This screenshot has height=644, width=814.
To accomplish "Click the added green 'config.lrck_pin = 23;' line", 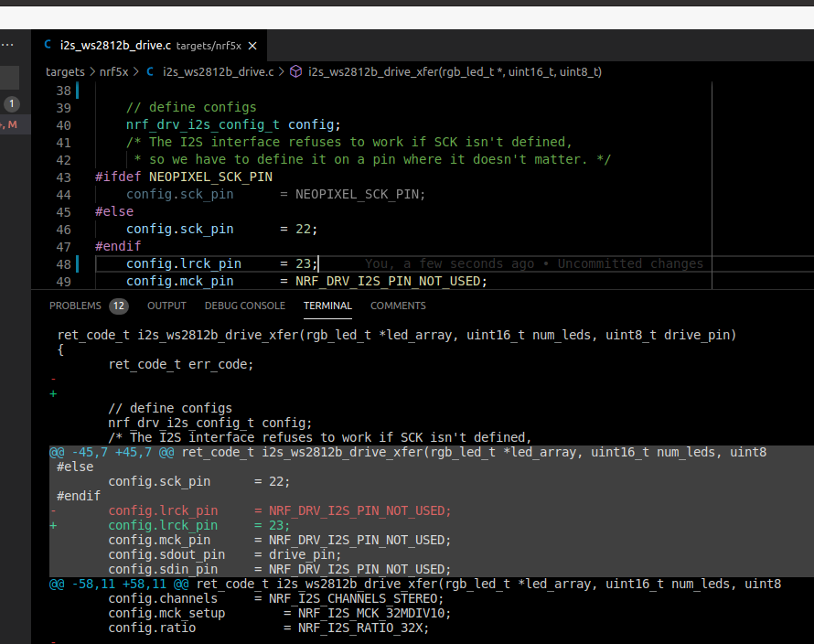I will [x=199, y=526].
